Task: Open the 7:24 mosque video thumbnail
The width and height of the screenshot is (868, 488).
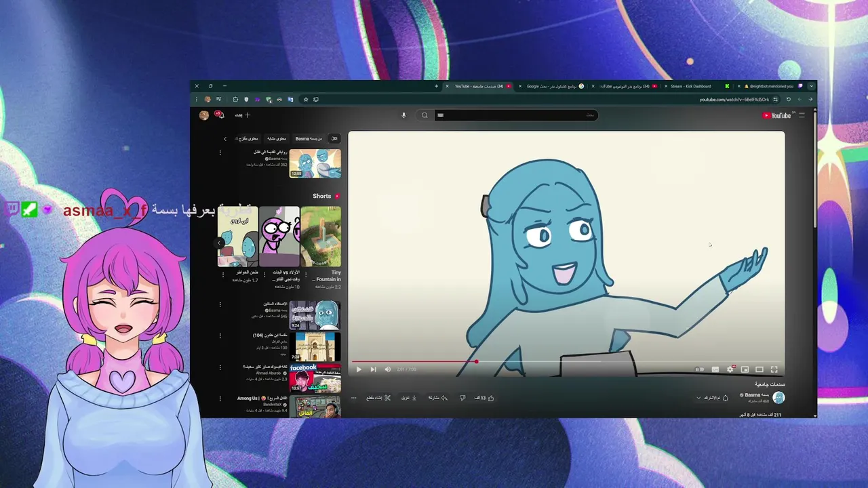Action: click(x=315, y=347)
